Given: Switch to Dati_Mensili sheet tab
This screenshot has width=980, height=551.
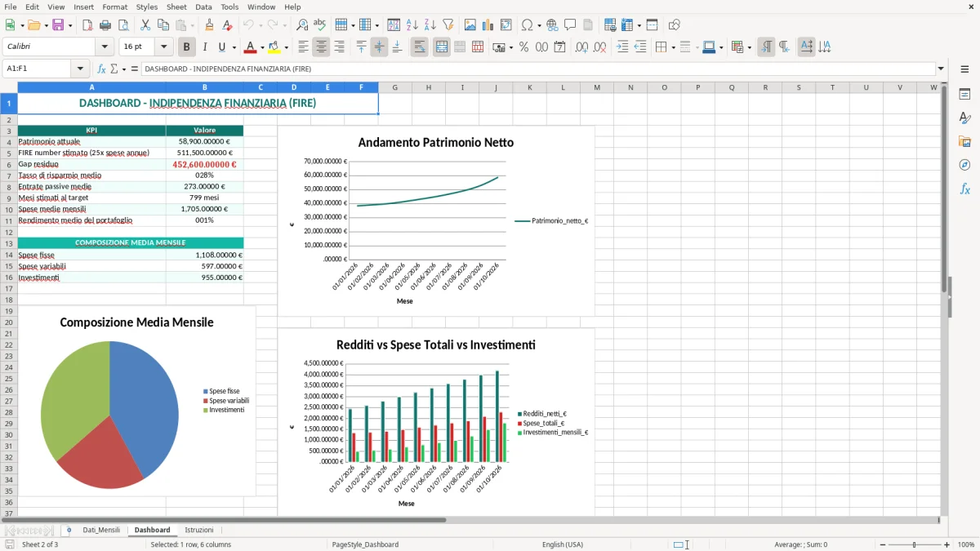Looking at the screenshot, I should [101, 531].
